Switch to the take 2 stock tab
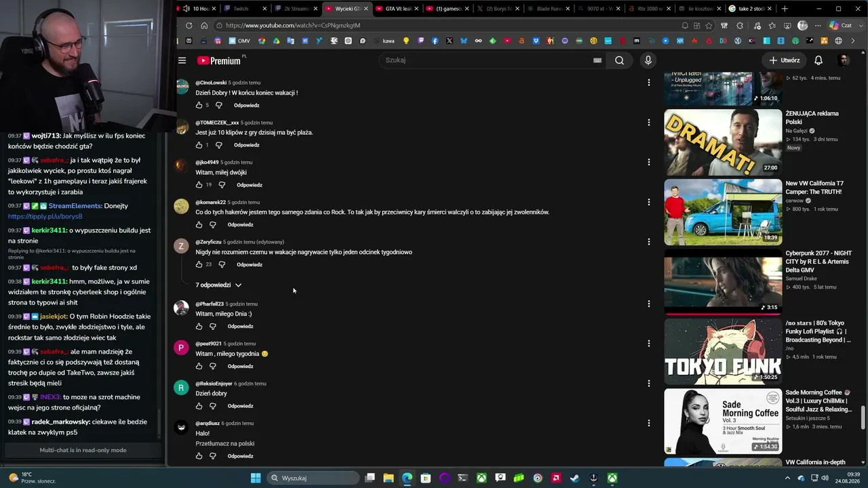Screen dimensions: 868x488 pos(750,9)
